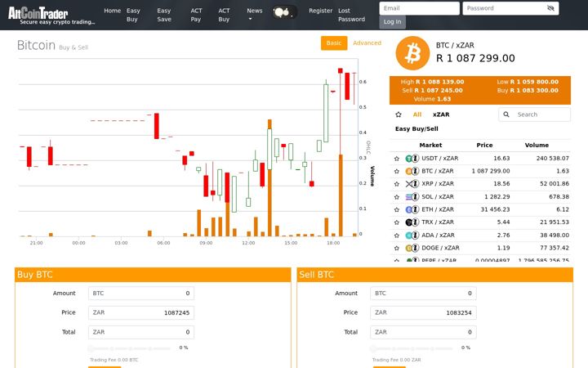Click the ADA coin icon
Viewport: 588px width, 368px height.
[409, 236]
